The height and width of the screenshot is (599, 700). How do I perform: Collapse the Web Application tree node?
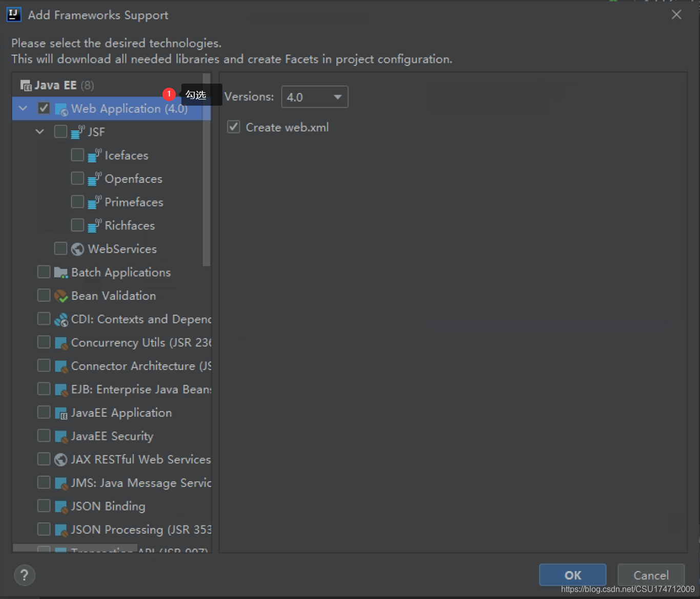[x=23, y=108]
